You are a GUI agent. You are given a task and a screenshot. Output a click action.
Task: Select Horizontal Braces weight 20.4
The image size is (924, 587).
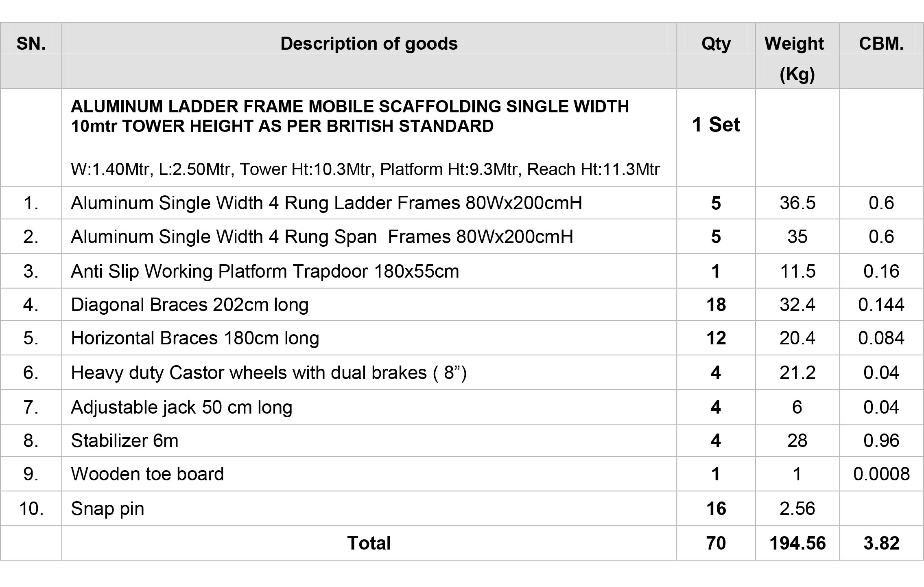[797, 338]
